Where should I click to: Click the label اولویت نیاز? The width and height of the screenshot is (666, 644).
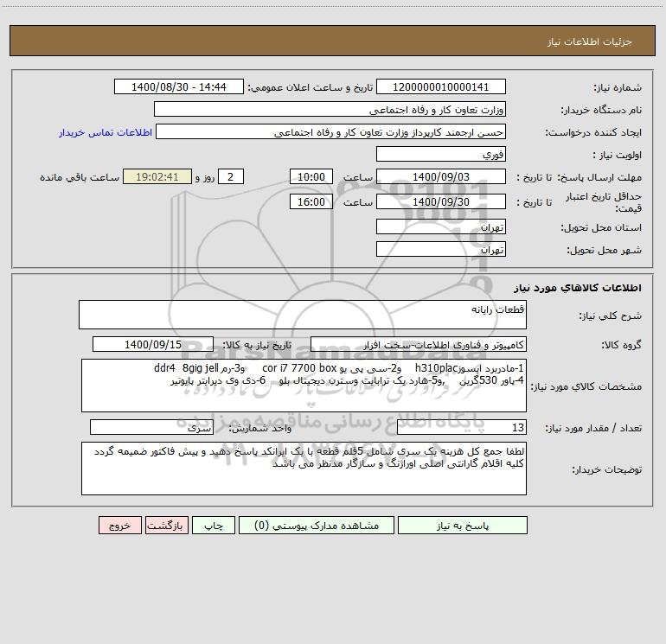(x=618, y=156)
